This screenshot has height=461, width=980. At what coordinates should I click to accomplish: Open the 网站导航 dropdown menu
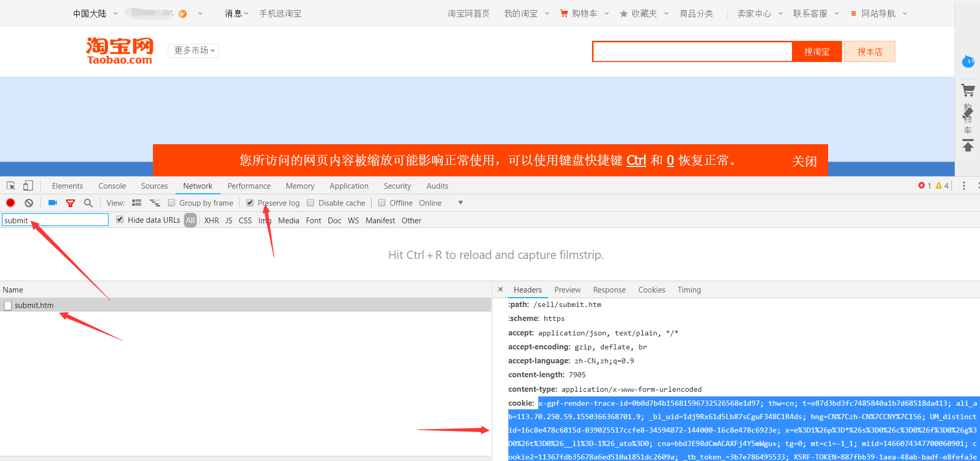tap(878, 14)
